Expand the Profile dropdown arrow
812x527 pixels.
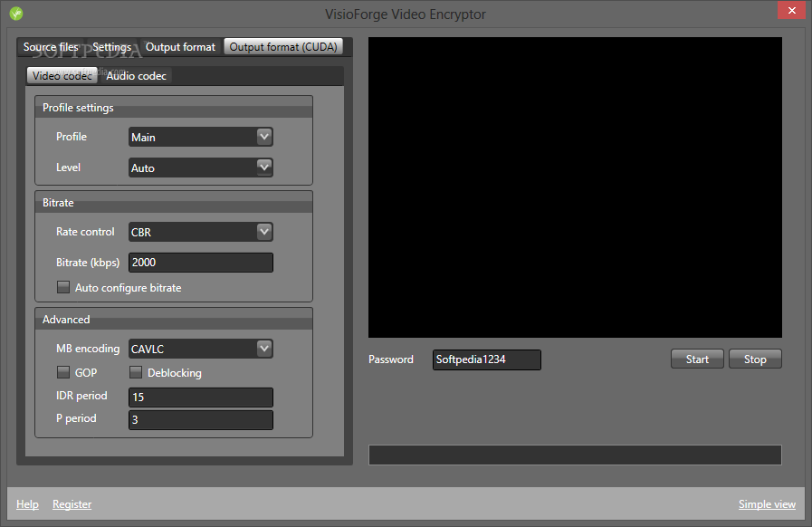point(264,137)
